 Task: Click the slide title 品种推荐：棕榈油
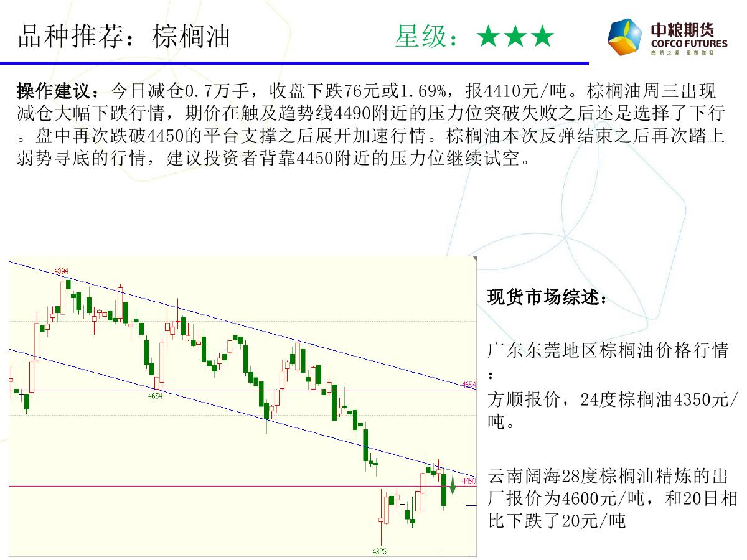pyautogui.click(x=125, y=37)
